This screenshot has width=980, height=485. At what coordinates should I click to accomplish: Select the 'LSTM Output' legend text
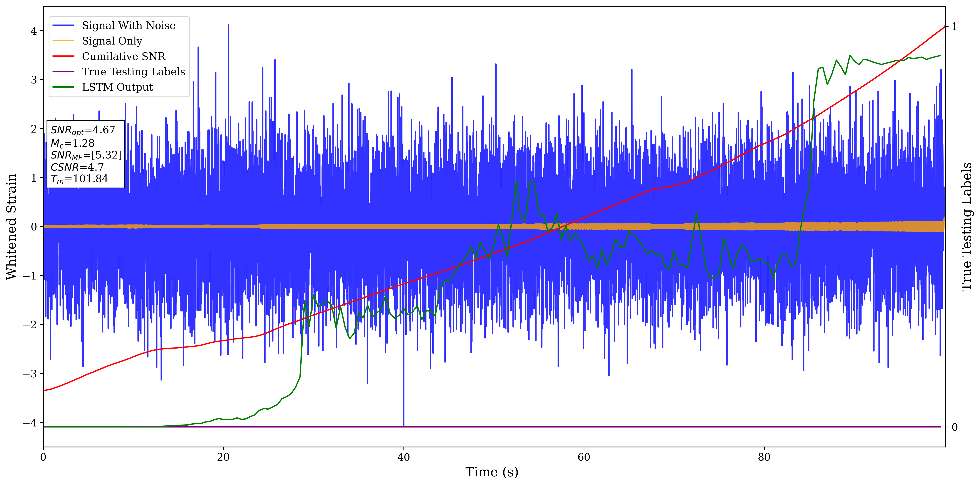click(117, 87)
